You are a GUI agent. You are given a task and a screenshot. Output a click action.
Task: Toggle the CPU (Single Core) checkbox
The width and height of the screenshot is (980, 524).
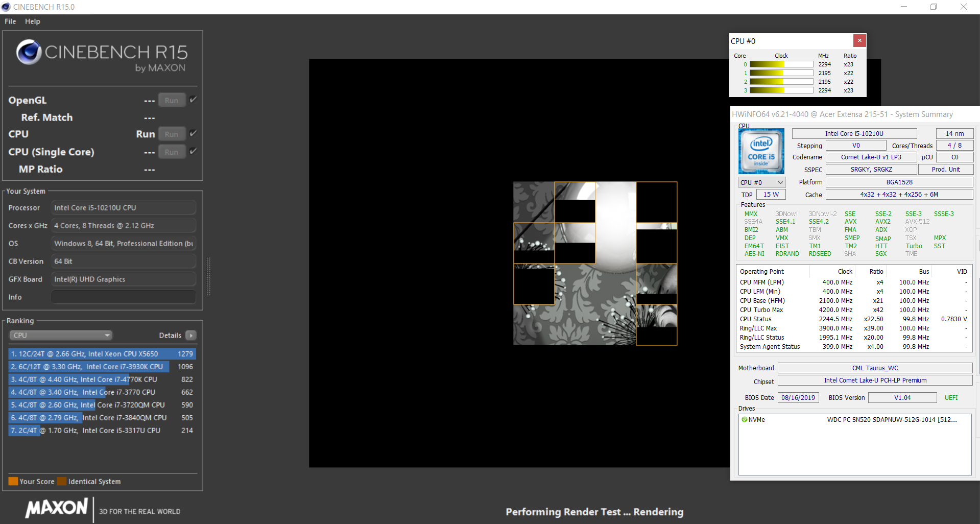[x=193, y=151]
